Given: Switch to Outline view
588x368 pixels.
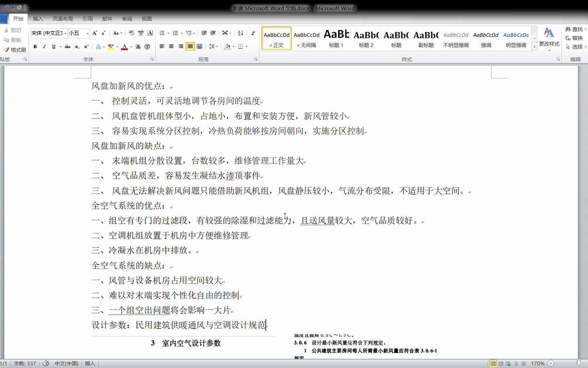Looking at the screenshot, I should coord(516,364).
